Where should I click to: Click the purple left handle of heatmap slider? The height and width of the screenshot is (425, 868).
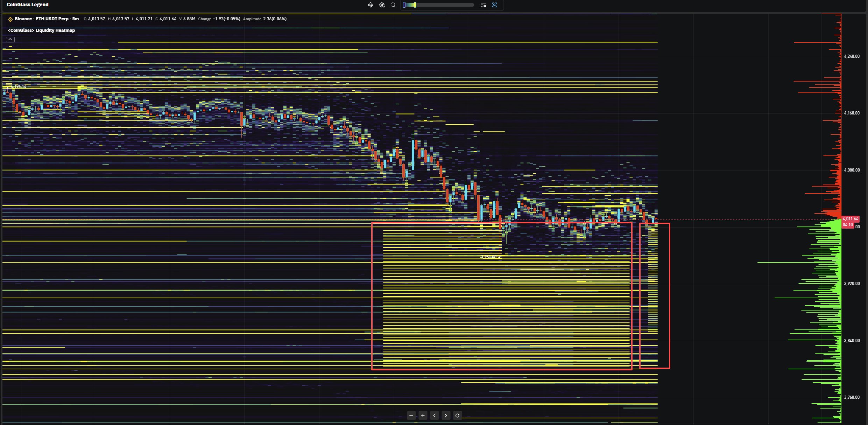pos(404,5)
